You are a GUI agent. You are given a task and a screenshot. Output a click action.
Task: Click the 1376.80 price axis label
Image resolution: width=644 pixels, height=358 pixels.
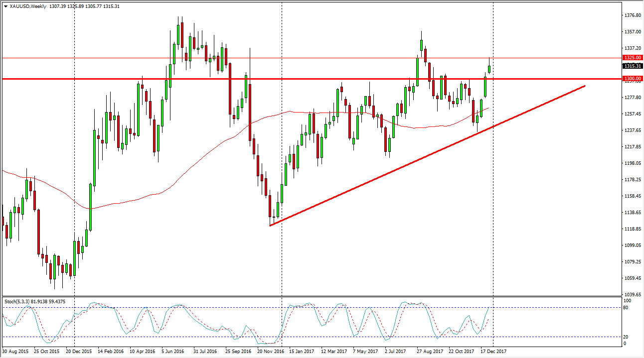pos(632,15)
